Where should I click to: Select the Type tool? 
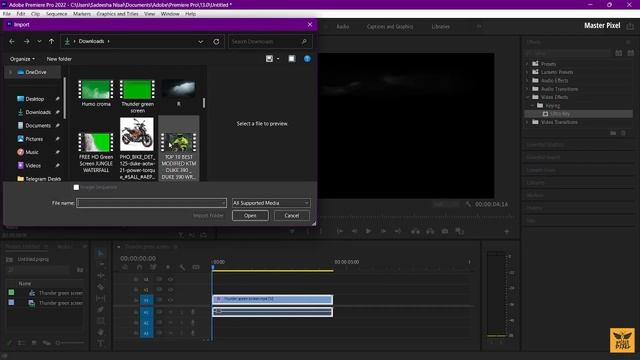(x=100, y=343)
